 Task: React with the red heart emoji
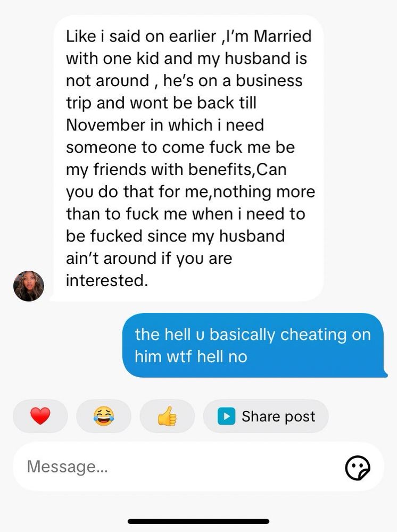[x=40, y=416]
